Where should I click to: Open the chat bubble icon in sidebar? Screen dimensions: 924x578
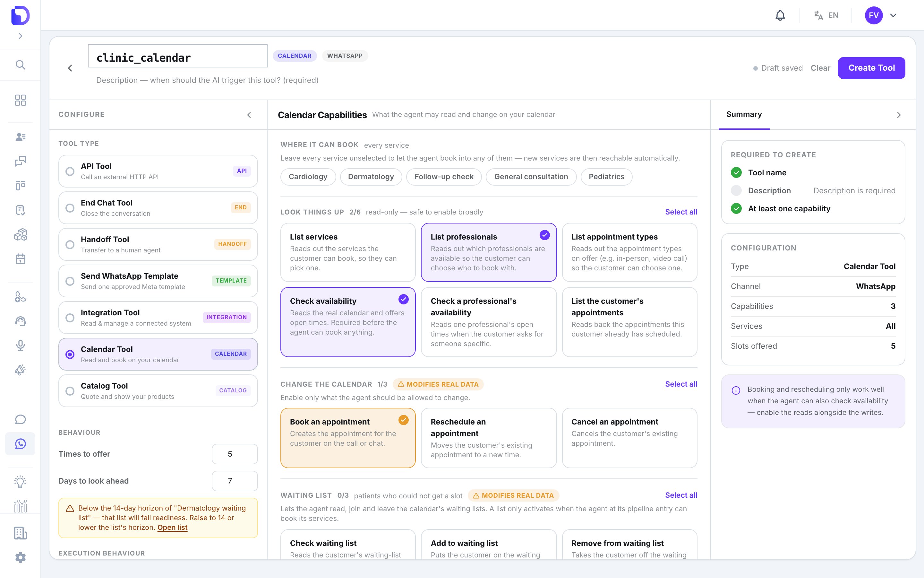20,419
